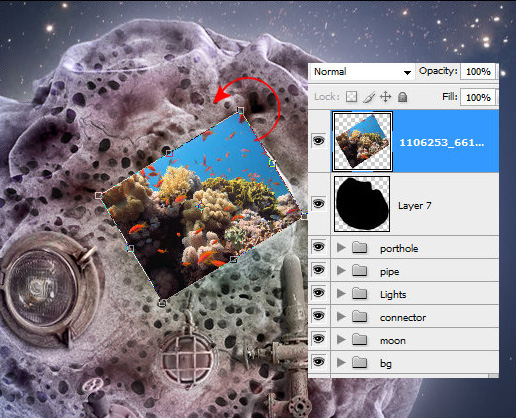The width and height of the screenshot is (516, 418).
Task: Enable the lock position icon
Action: pos(385,97)
